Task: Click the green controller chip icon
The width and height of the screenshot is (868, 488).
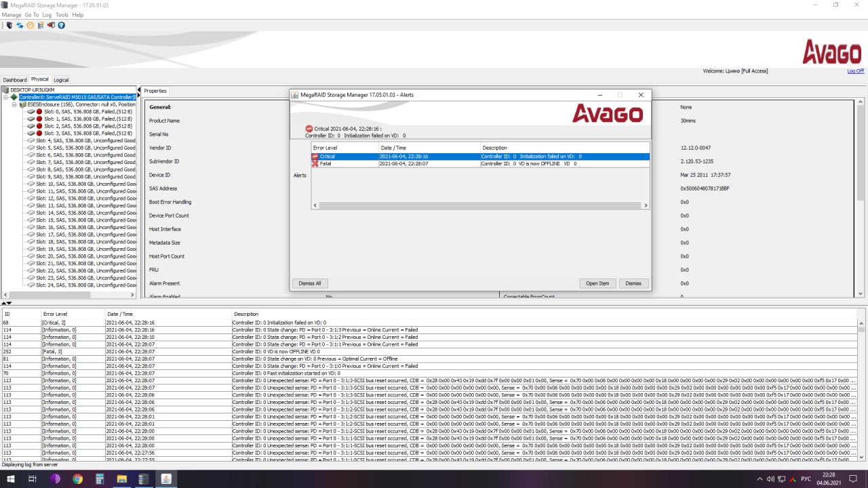Action: 14,97
